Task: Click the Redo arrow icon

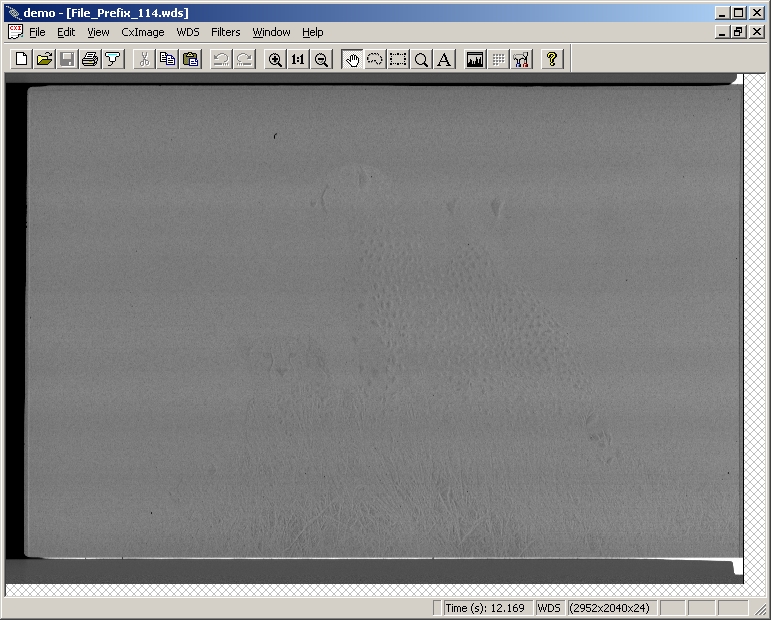Action: pos(244,59)
